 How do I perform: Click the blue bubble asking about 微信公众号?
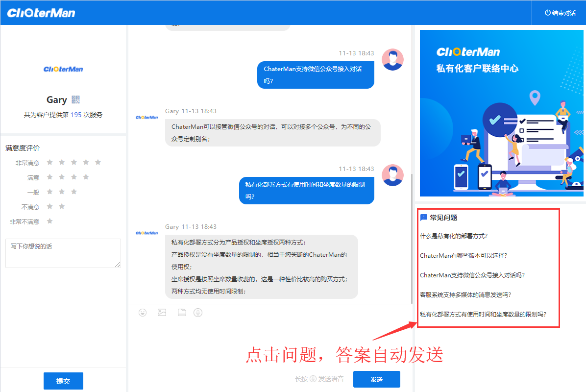click(316, 75)
